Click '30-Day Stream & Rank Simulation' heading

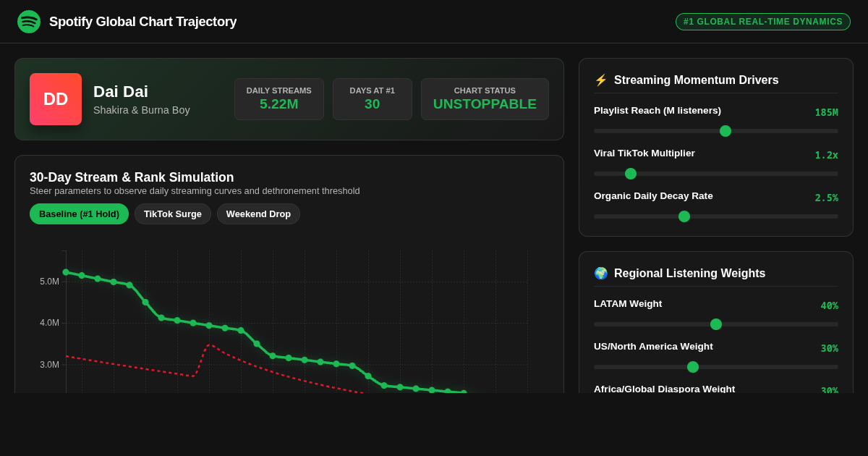(x=132, y=177)
